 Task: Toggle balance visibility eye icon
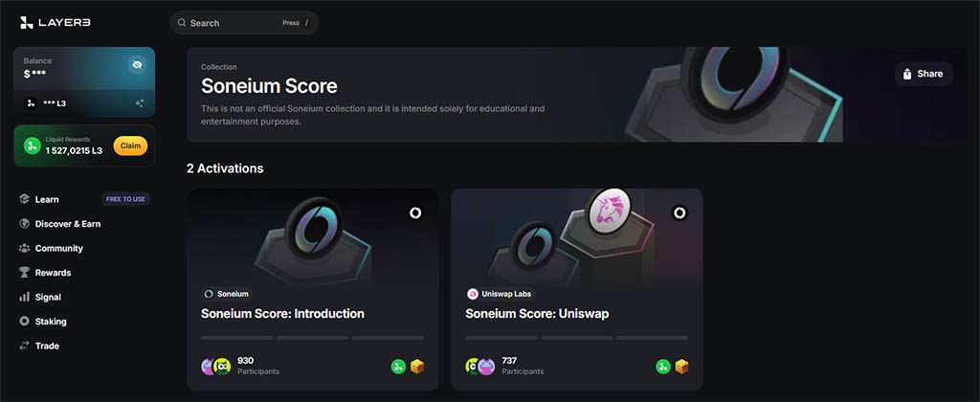(x=137, y=64)
